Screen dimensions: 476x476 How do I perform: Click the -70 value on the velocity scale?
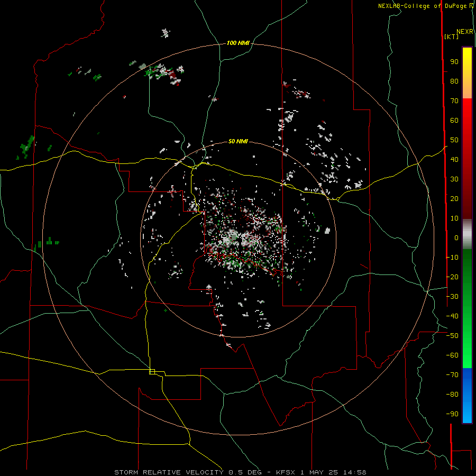[452, 375]
